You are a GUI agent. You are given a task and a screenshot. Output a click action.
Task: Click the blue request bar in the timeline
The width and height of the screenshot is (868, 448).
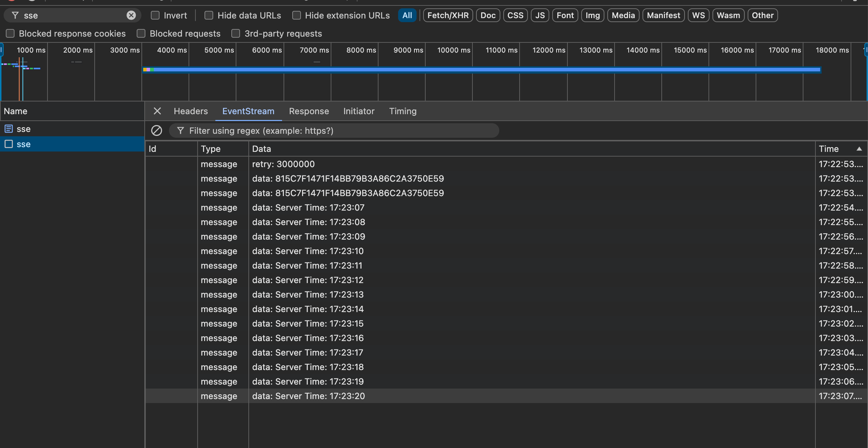click(471, 69)
